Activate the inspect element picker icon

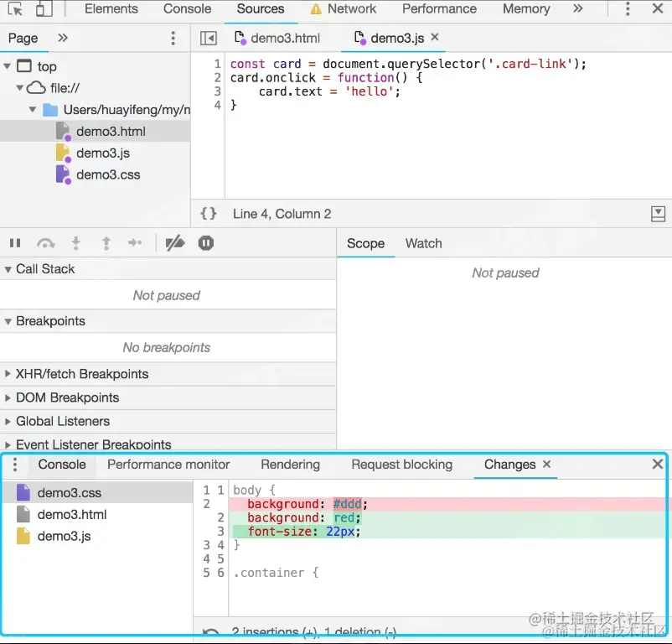[x=15, y=8]
